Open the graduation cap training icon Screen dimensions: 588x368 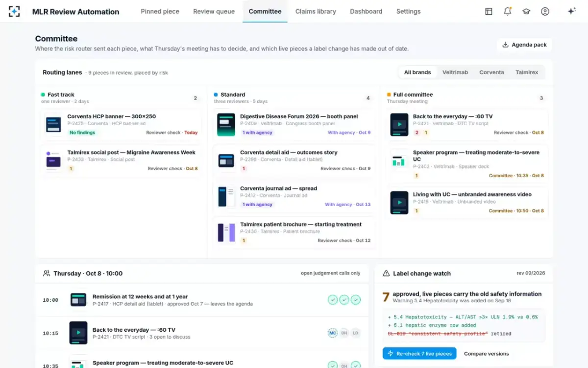[526, 11]
